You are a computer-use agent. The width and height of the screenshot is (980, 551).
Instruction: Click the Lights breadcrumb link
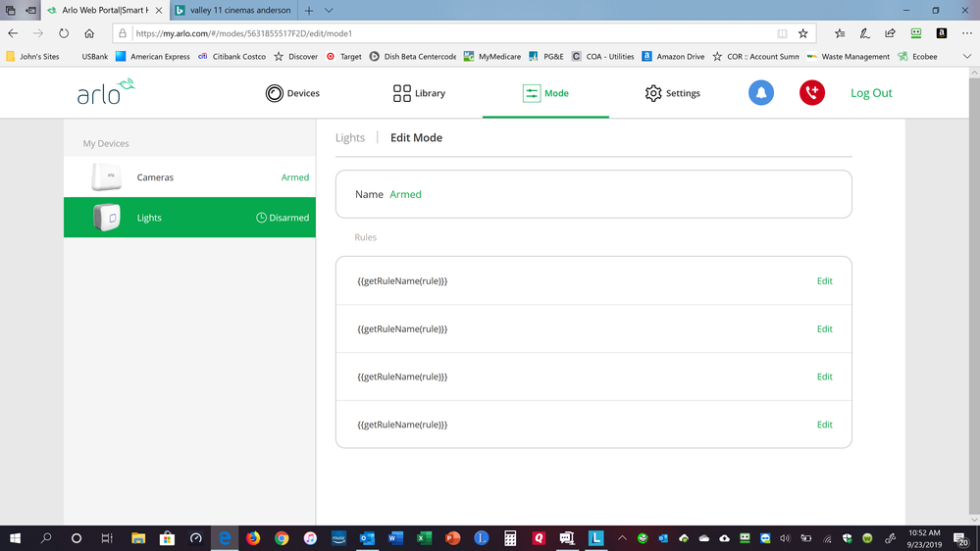coord(350,137)
